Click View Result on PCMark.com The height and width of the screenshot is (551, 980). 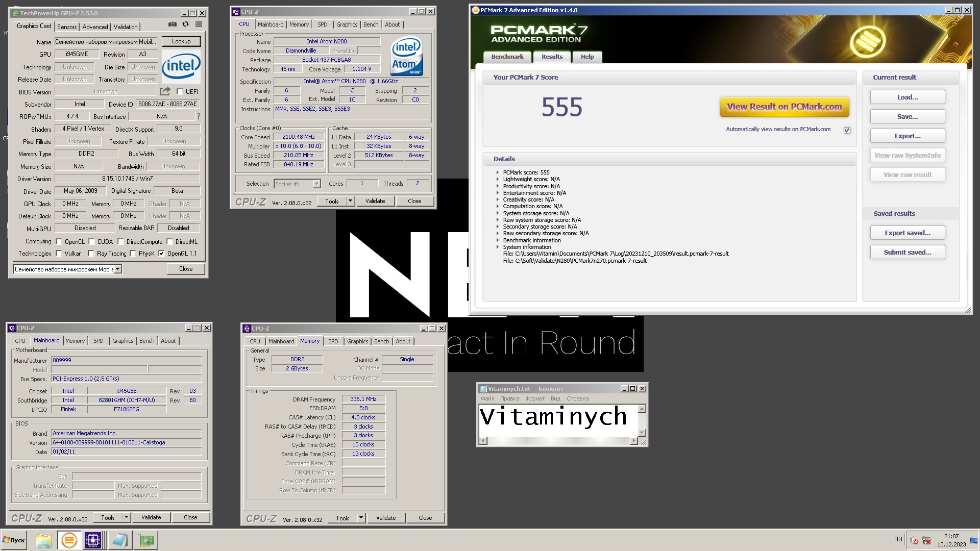click(785, 107)
